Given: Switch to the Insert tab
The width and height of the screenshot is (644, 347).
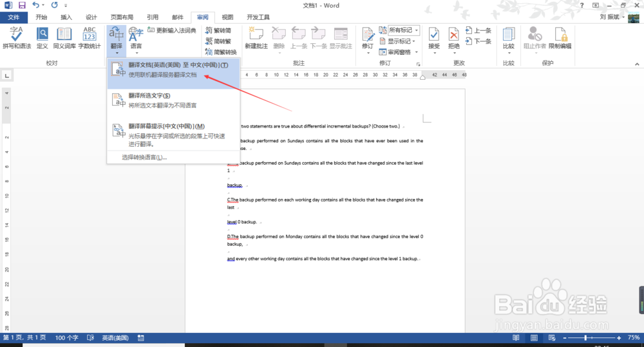Looking at the screenshot, I should 66,17.
